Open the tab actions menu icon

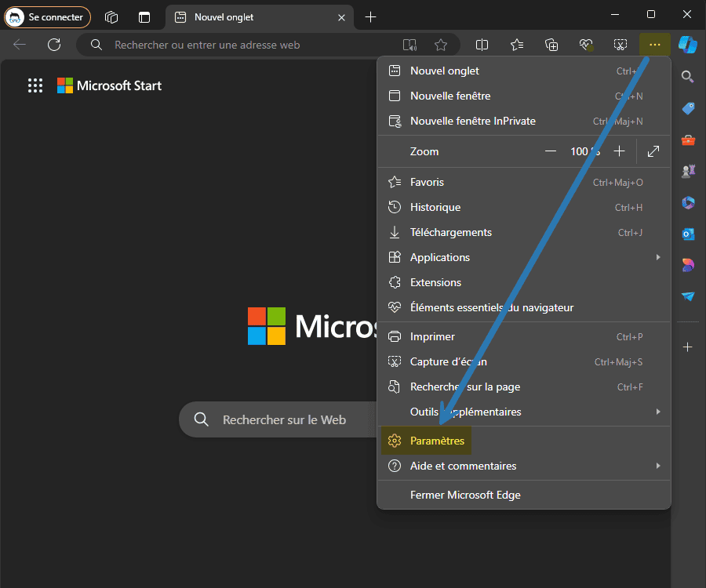tap(144, 17)
